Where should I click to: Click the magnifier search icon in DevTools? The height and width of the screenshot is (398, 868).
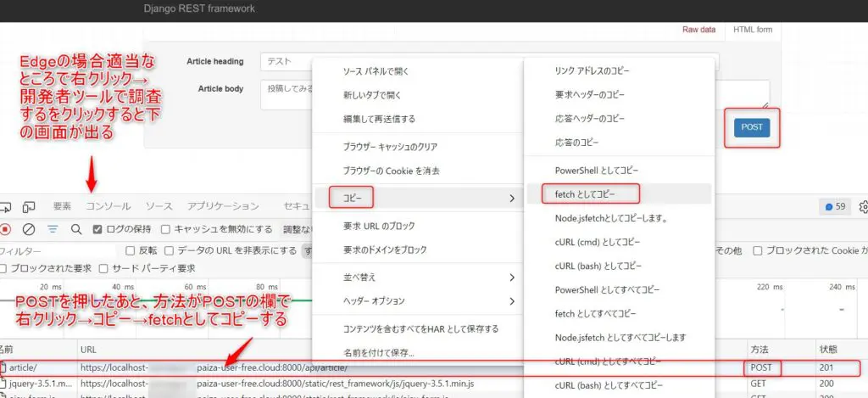[75, 229]
